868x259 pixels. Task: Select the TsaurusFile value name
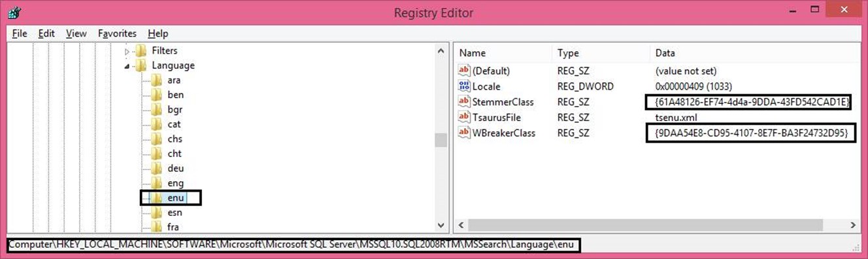[497, 118]
